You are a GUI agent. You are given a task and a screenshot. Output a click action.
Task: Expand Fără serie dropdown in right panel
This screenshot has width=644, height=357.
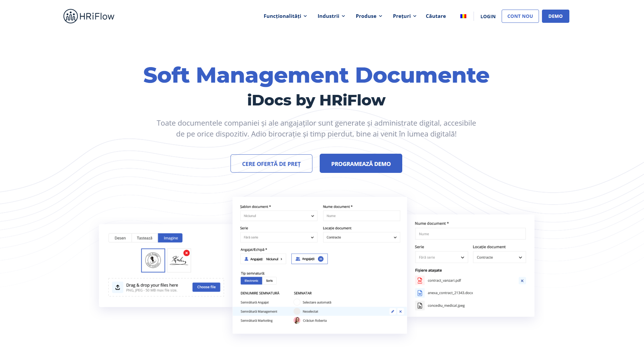point(442,258)
